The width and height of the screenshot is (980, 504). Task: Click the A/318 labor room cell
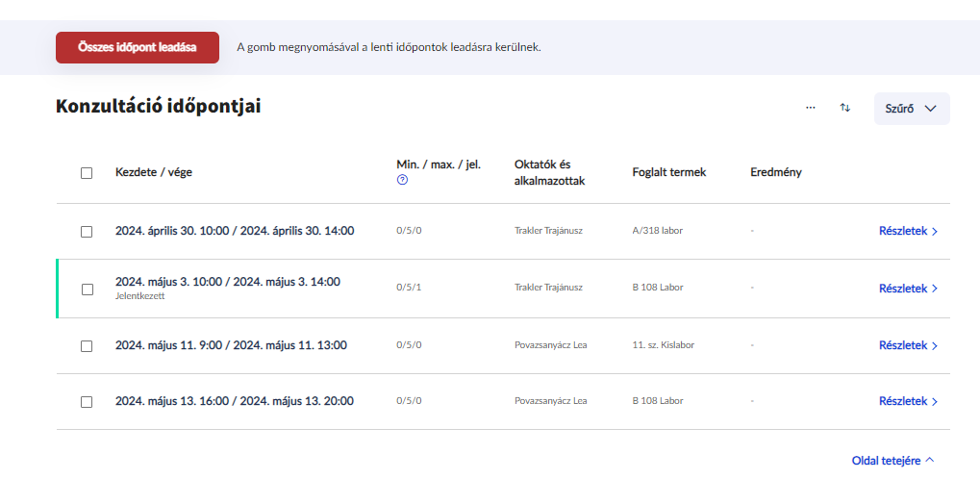coord(657,231)
